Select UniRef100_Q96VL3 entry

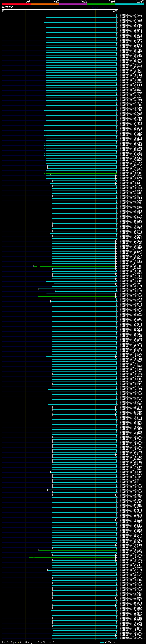(131, 191)
